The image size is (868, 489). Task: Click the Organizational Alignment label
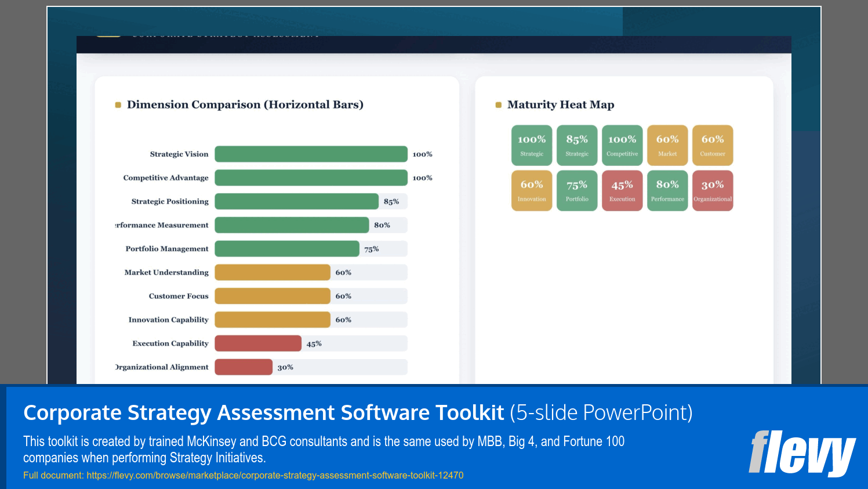pos(162,367)
